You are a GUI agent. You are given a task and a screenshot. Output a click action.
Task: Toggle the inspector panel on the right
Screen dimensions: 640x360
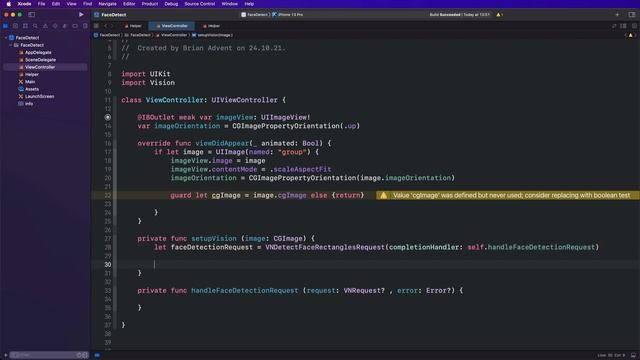coord(632,15)
